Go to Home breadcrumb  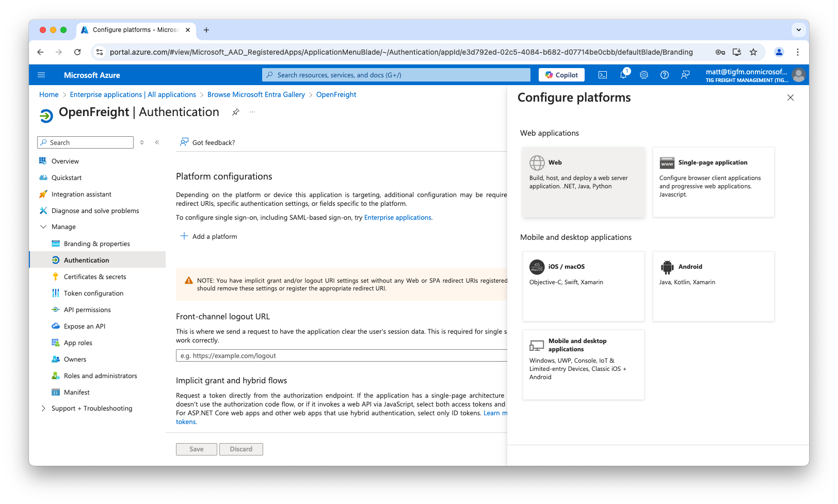pyautogui.click(x=49, y=94)
